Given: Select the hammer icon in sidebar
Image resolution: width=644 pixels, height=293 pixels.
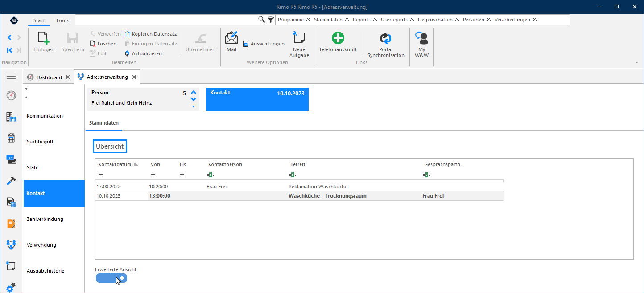Looking at the screenshot, I should coord(11,181).
